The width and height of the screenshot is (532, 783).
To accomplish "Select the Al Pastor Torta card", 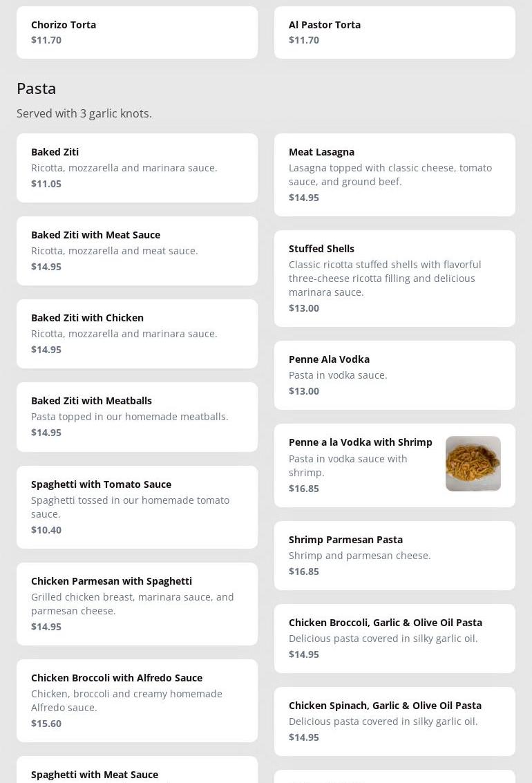I will point(395,32).
